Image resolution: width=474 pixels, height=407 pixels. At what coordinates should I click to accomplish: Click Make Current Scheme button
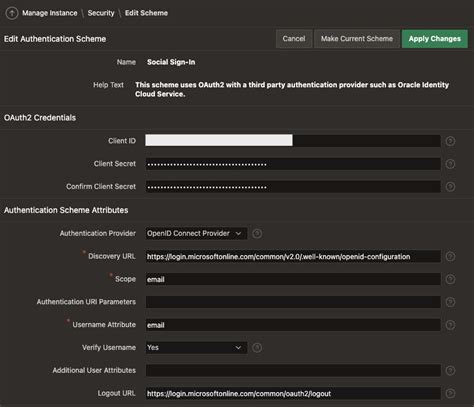[357, 39]
